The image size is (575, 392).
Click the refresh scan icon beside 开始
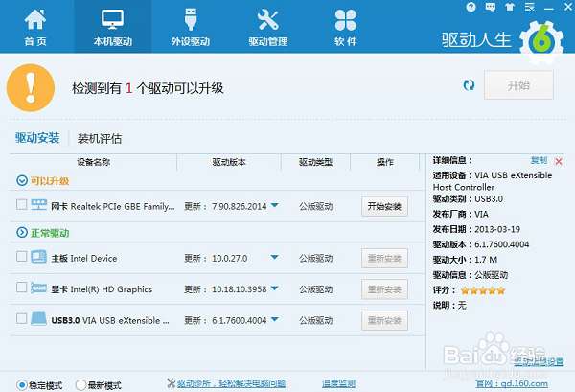pos(469,85)
